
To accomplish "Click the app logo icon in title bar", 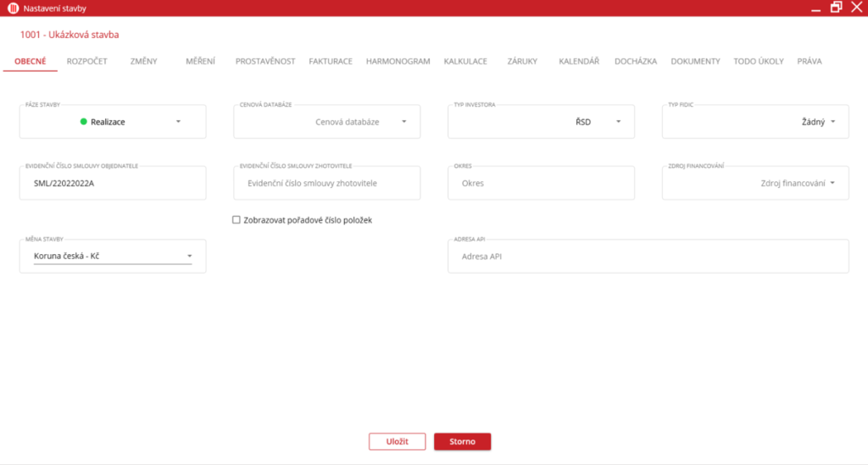I will point(13,8).
